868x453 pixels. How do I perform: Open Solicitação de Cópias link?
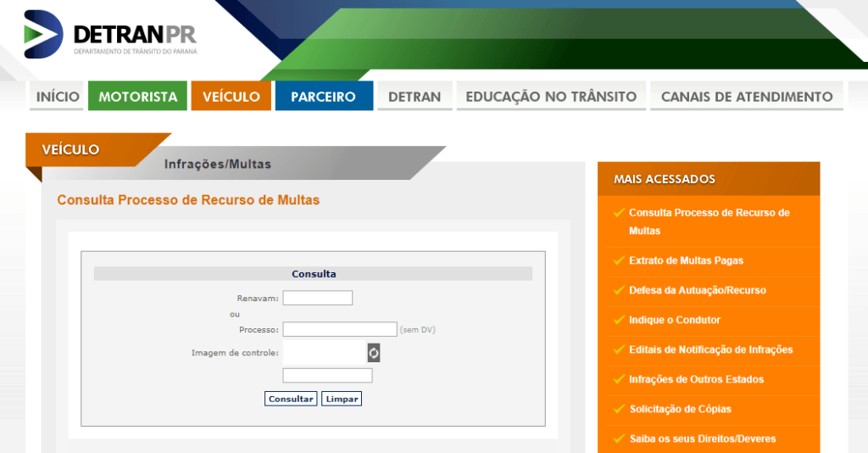680,409
